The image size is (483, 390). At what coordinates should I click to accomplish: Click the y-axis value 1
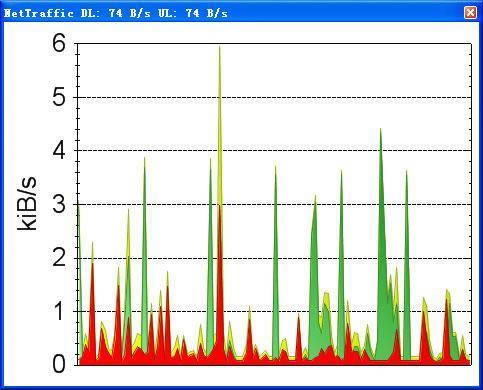tap(59, 311)
